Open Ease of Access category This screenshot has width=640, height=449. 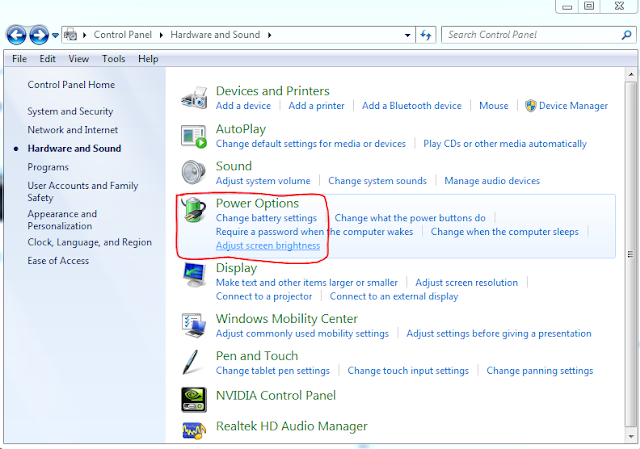coord(58,261)
